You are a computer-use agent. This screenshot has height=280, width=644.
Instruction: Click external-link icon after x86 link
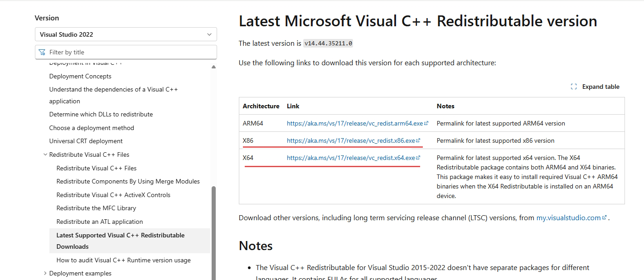point(418,140)
